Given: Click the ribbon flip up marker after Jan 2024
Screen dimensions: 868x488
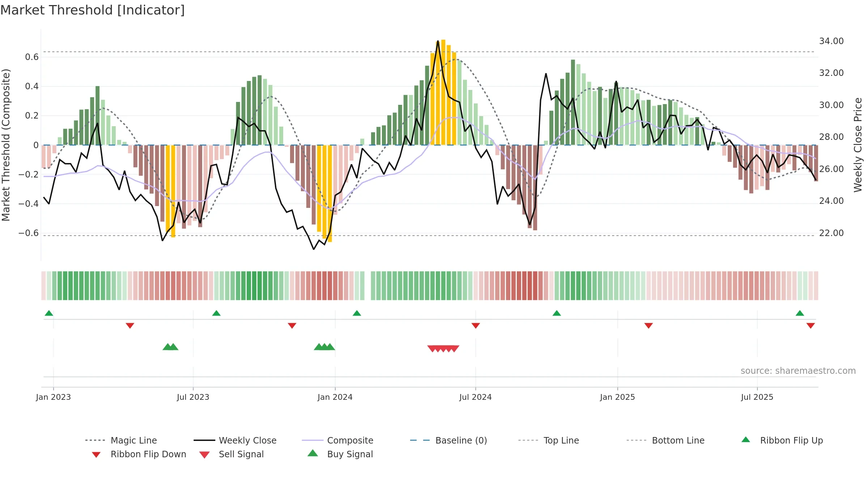Looking at the screenshot, I should point(357,313).
